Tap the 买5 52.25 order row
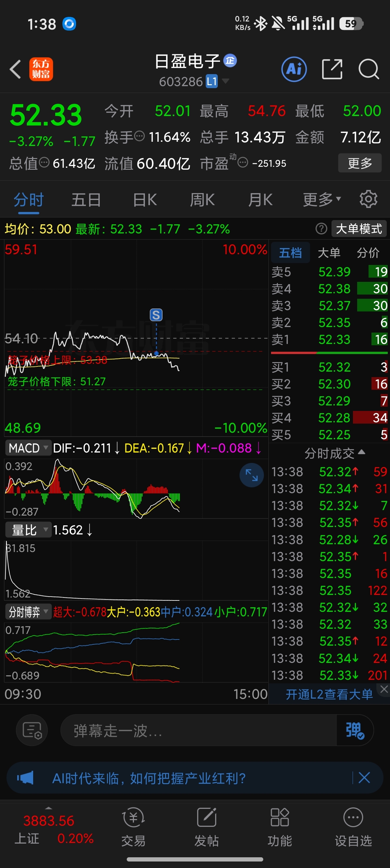This screenshot has height=868, width=390. [x=329, y=435]
